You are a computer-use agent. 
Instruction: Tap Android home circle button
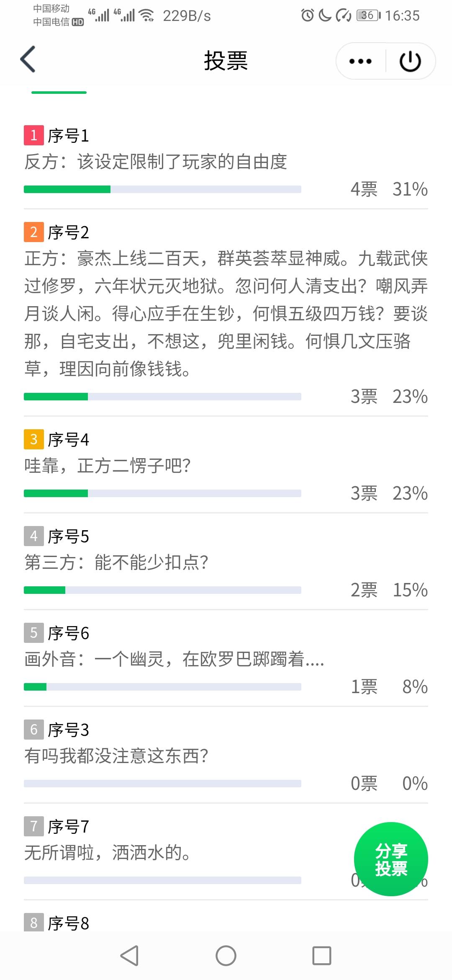click(226, 956)
